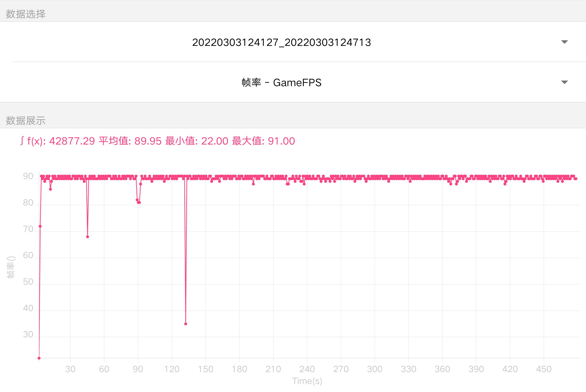Click the y-axis tick label 60

[x=28, y=255]
